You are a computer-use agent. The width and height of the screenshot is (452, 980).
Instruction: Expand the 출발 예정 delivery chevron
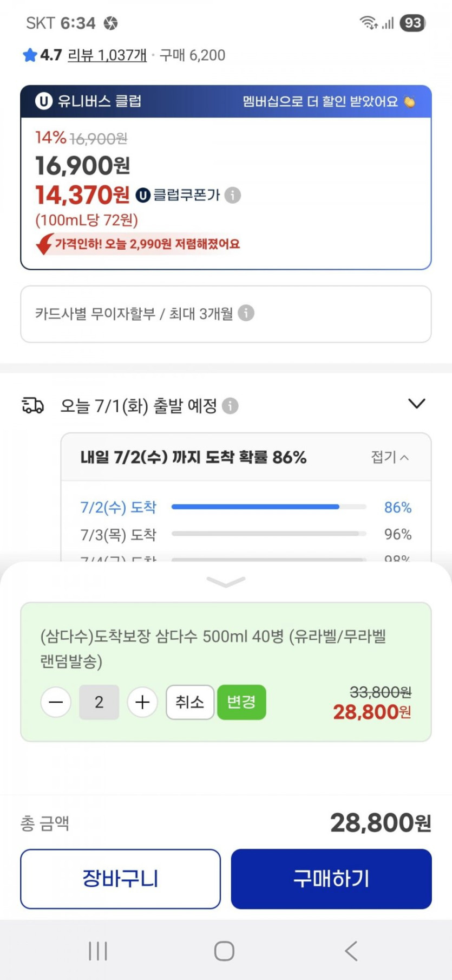tap(416, 404)
